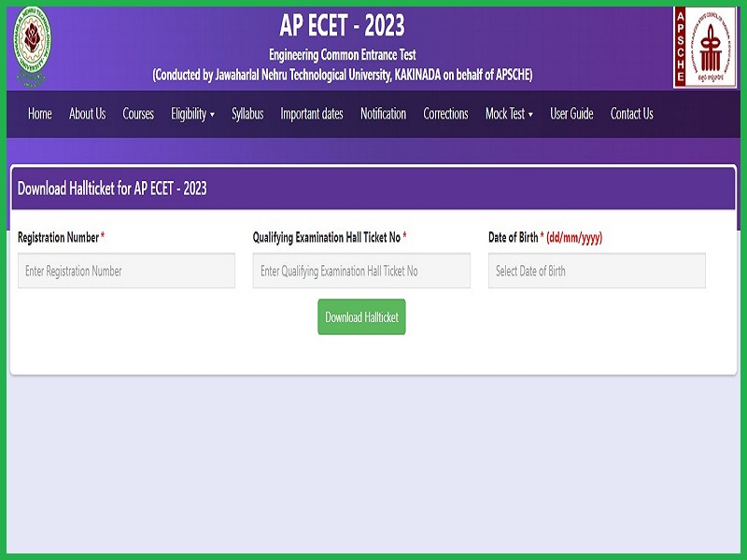Click the APSCHE logo in header

(705, 48)
